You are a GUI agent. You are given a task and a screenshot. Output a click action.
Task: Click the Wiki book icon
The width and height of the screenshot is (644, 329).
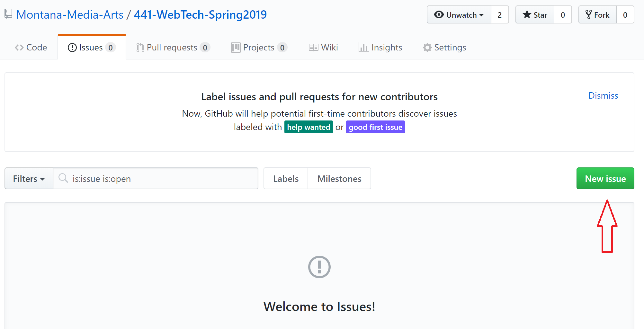314,48
